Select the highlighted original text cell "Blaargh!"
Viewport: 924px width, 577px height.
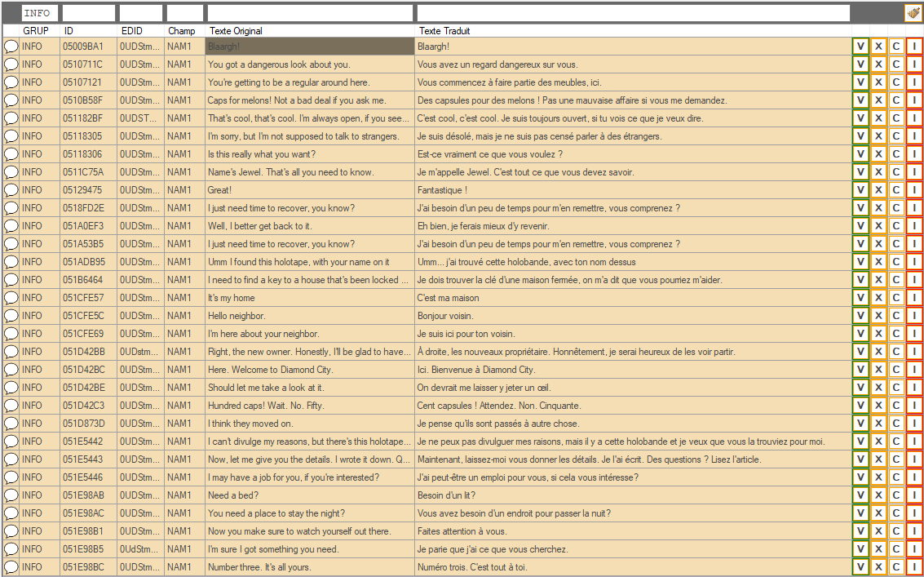(x=310, y=47)
